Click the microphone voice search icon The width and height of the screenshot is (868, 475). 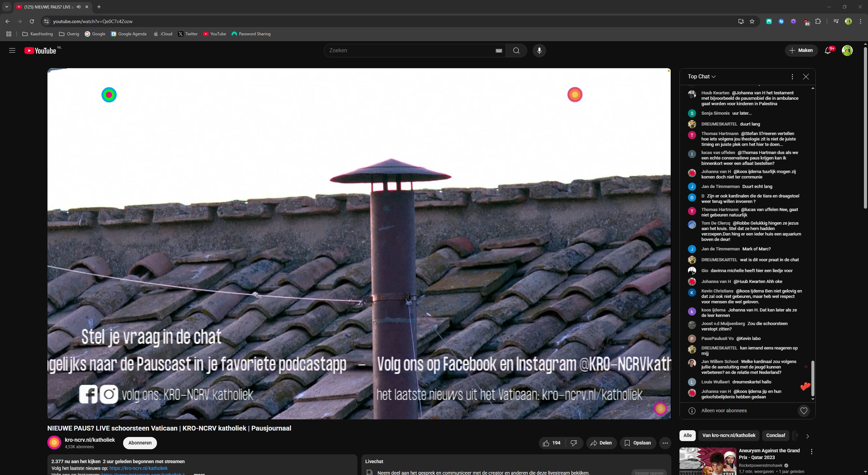point(539,51)
